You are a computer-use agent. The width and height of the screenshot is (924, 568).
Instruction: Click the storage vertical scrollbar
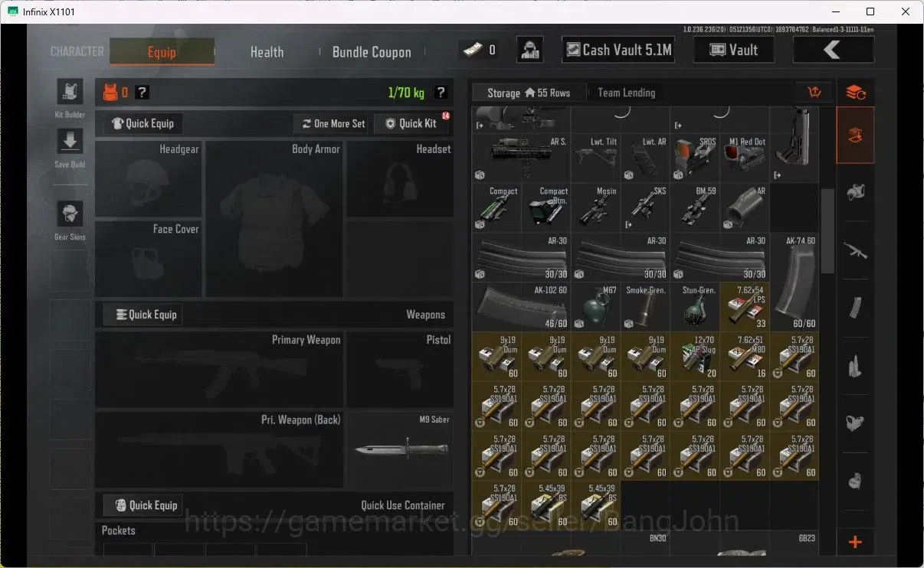click(827, 231)
